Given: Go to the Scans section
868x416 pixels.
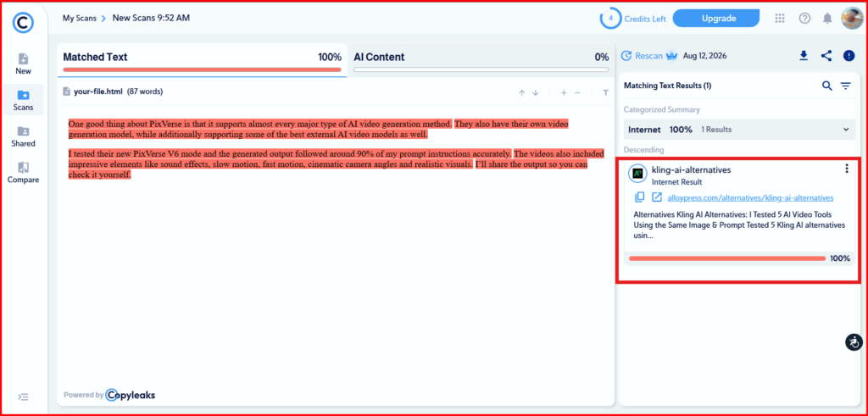Looking at the screenshot, I should pyautogui.click(x=23, y=100).
